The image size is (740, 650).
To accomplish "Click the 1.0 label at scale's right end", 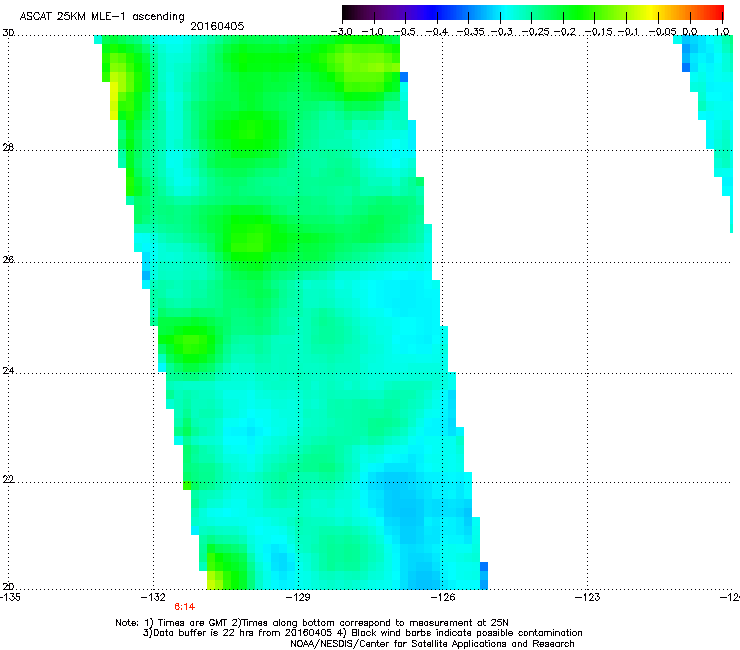I will [x=722, y=32].
